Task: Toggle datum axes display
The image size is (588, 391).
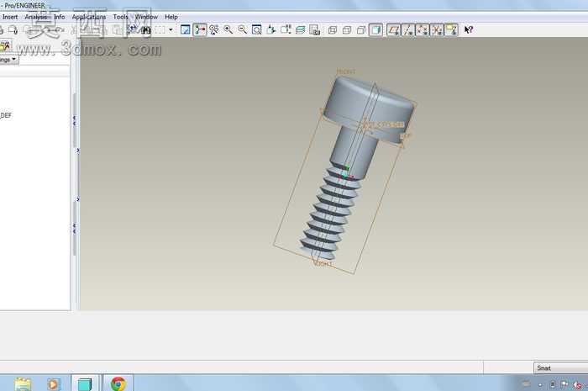Action: (408, 29)
